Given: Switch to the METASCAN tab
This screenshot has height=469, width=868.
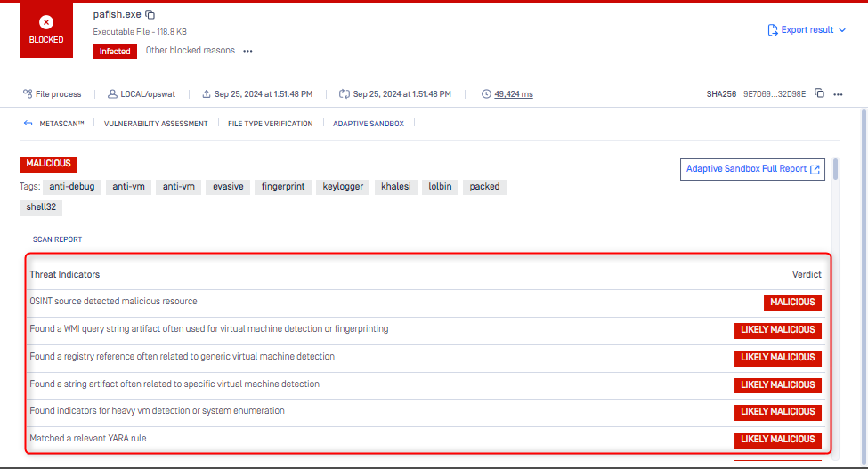Looking at the screenshot, I should point(61,124).
